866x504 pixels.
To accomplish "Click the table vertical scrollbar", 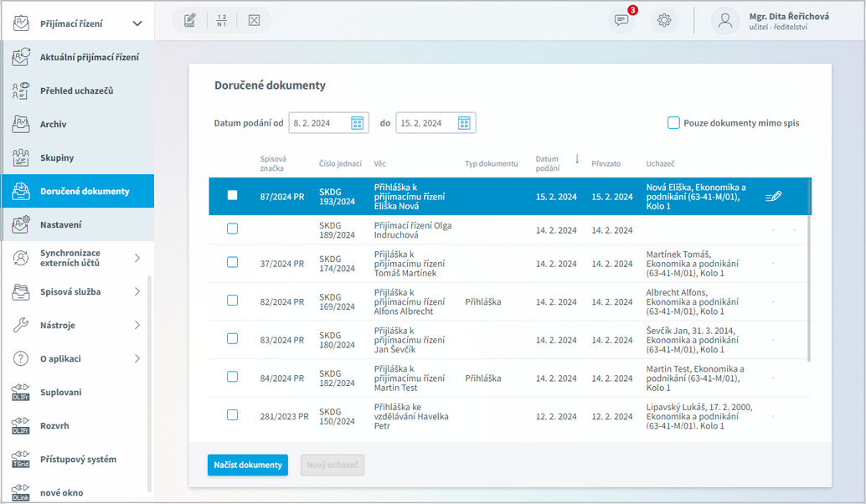I will click(x=809, y=270).
